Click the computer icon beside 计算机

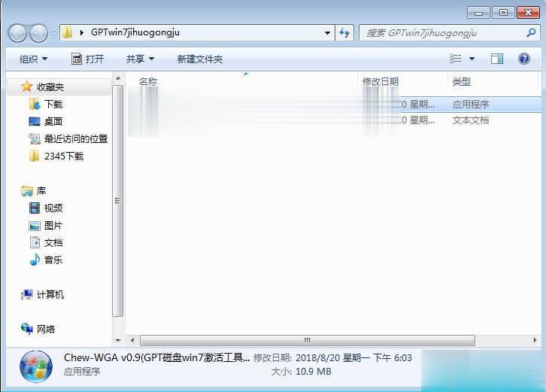[x=27, y=295]
